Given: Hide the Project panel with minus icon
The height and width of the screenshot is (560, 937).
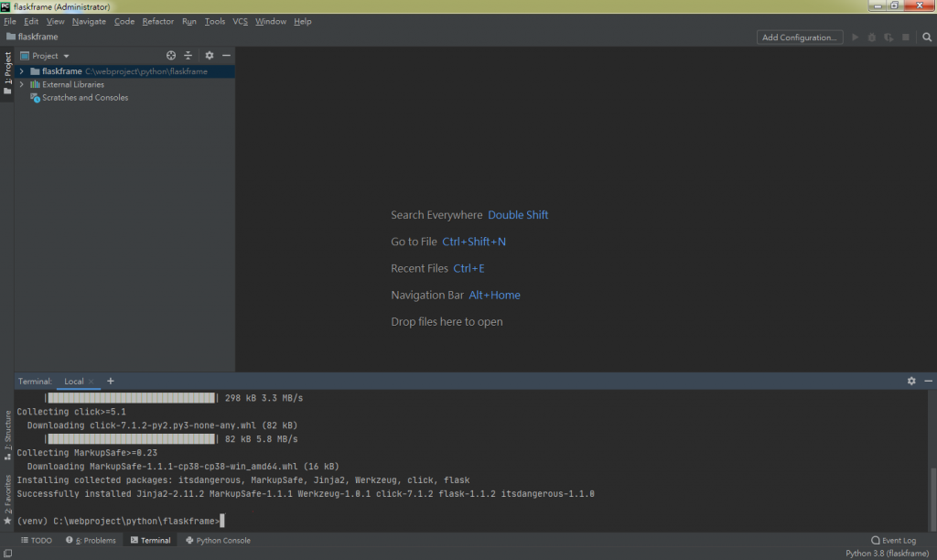Looking at the screenshot, I should click(x=227, y=56).
